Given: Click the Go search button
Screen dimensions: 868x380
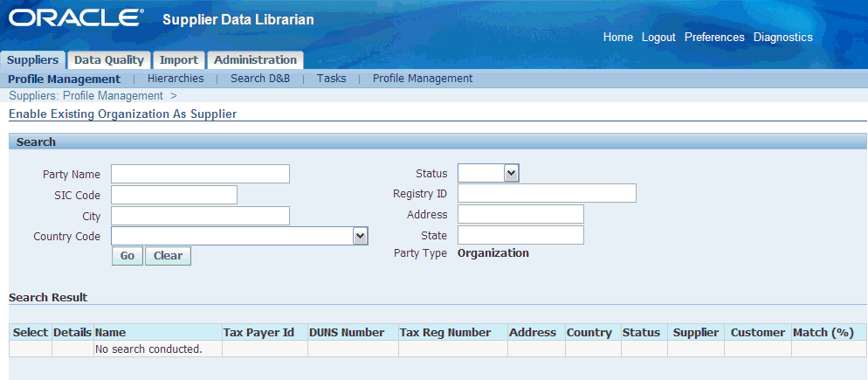Looking at the screenshot, I should point(127,256).
